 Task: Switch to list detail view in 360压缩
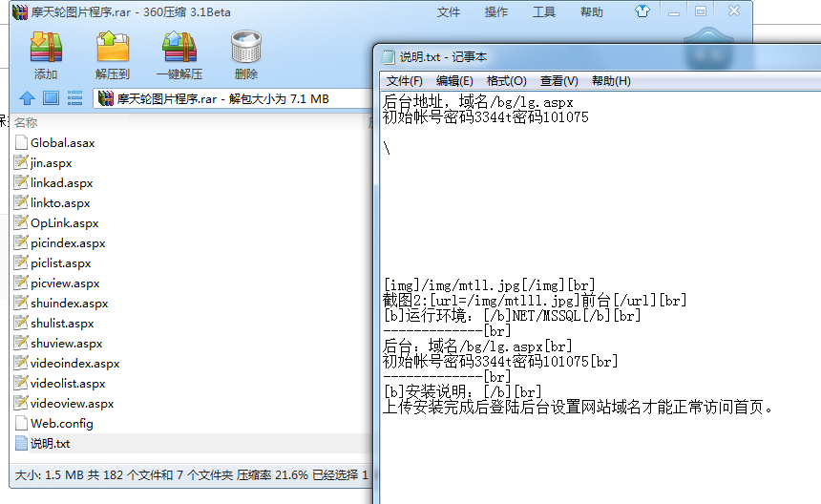click(74, 98)
